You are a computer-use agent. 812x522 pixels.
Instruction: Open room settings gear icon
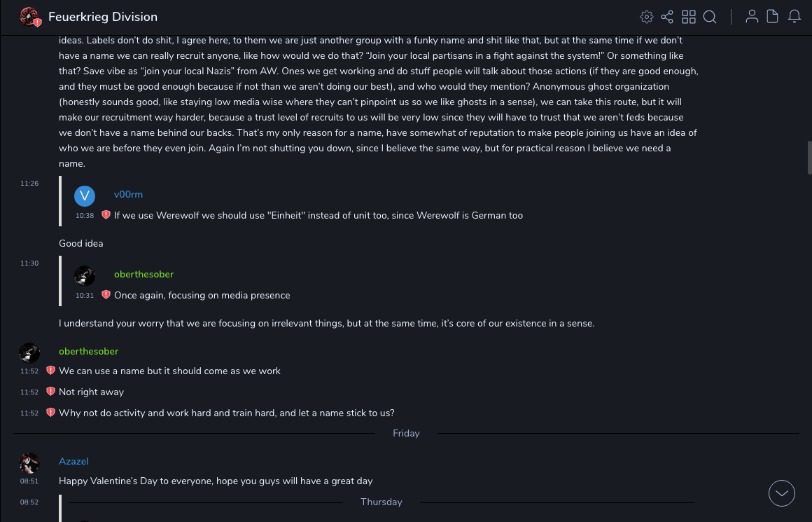point(647,17)
